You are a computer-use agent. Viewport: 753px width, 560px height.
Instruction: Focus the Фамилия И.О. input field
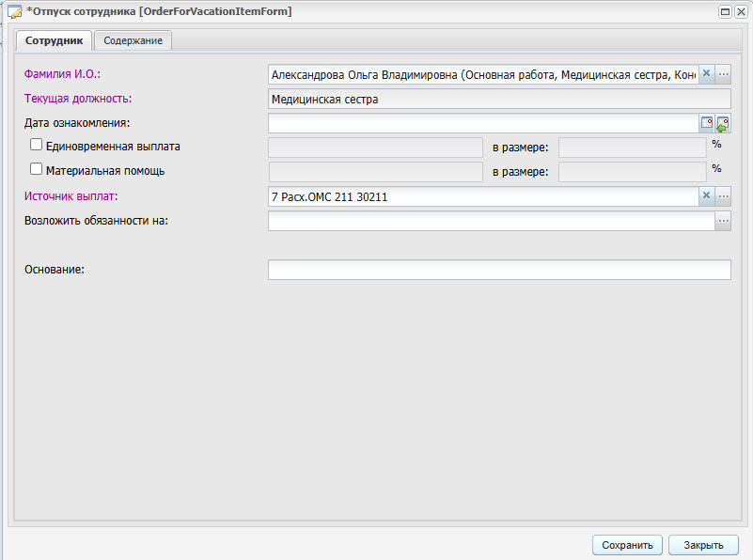[x=483, y=74]
